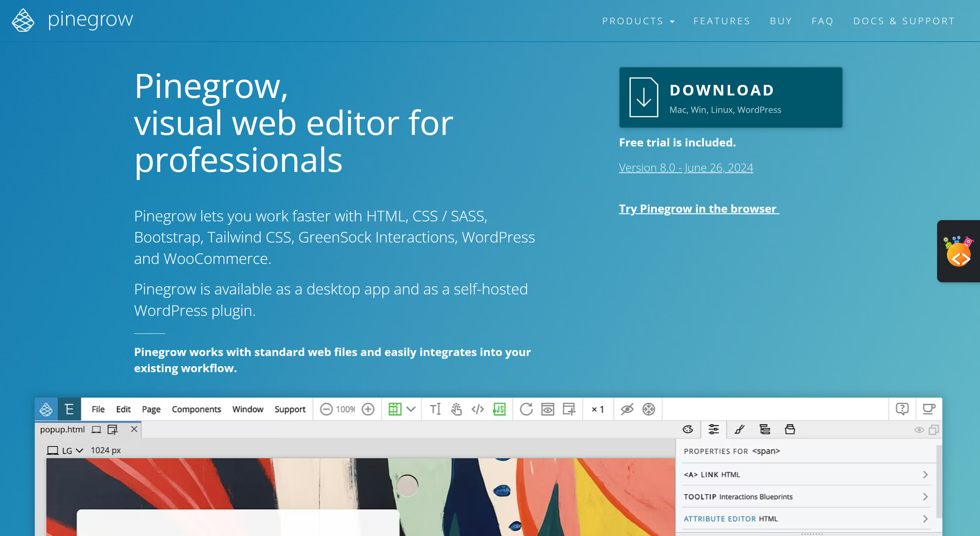Click the ×1 page view count control

tap(598, 409)
